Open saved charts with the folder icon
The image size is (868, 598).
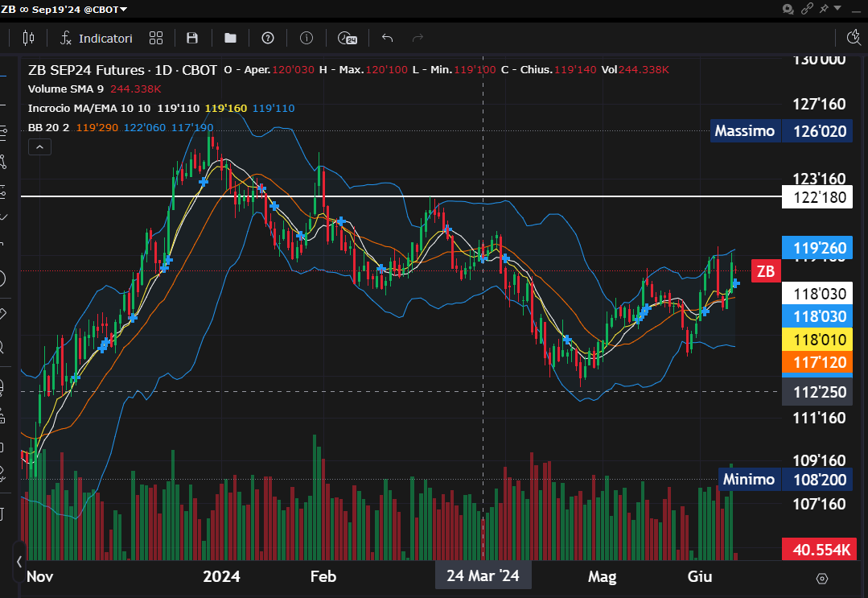point(230,38)
